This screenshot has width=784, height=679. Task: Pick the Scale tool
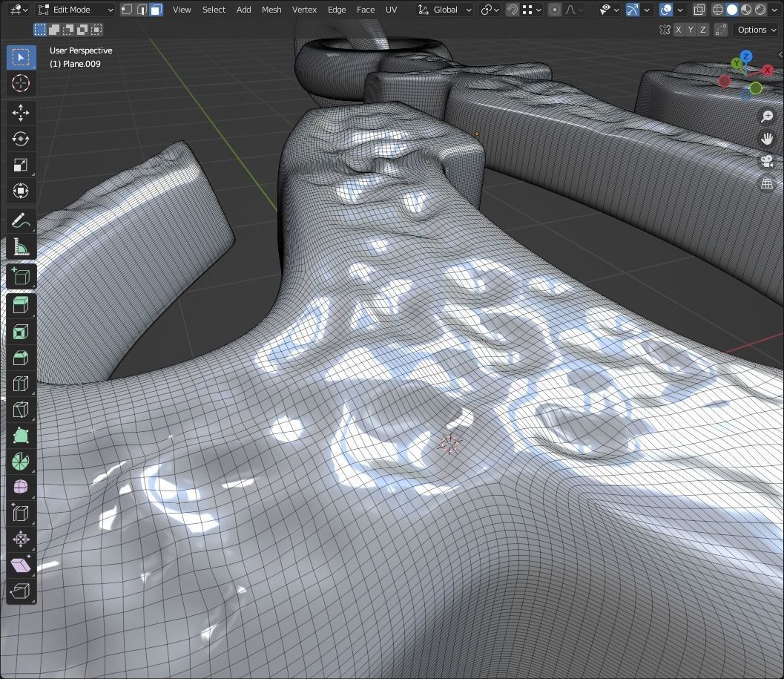[x=21, y=165]
